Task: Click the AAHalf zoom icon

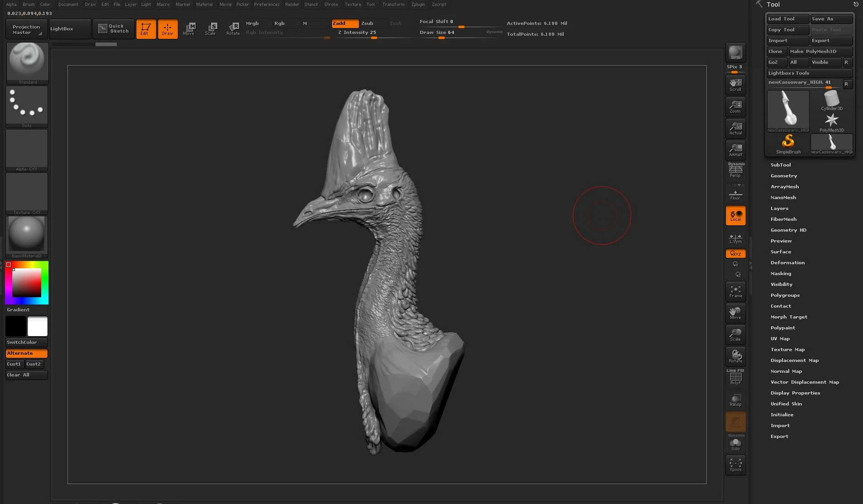Action: pyautogui.click(x=735, y=150)
